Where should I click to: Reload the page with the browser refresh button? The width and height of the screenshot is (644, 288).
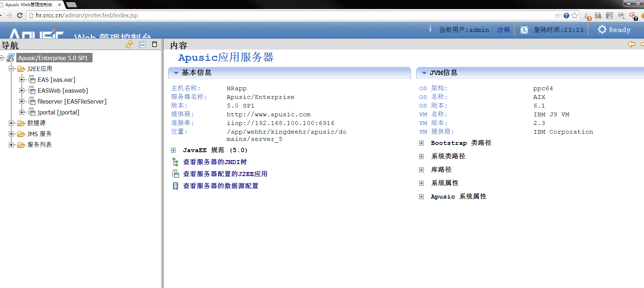(x=20, y=15)
